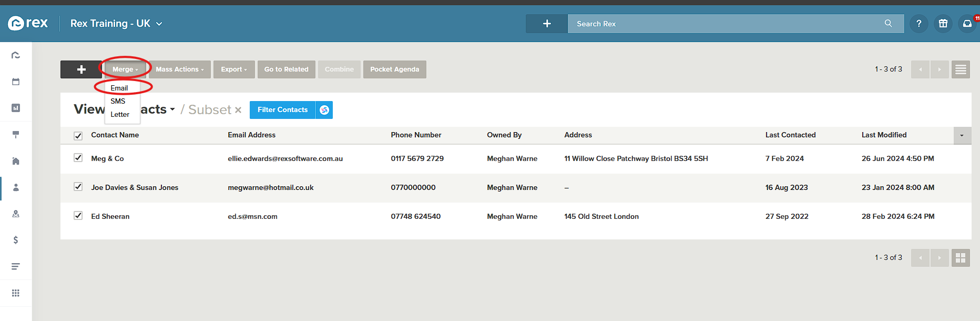Click the search magnifier icon
Screen dimensions: 980x321
click(x=888, y=24)
